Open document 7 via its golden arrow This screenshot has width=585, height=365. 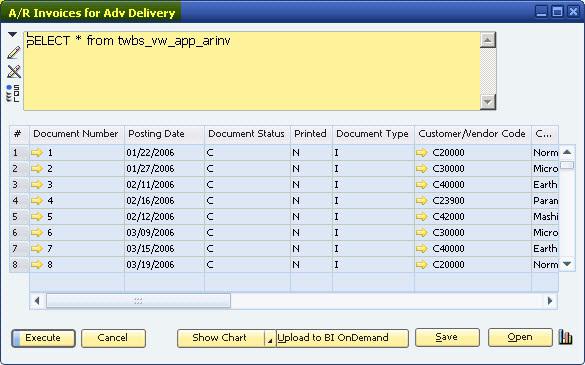pyautogui.click(x=37, y=248)
